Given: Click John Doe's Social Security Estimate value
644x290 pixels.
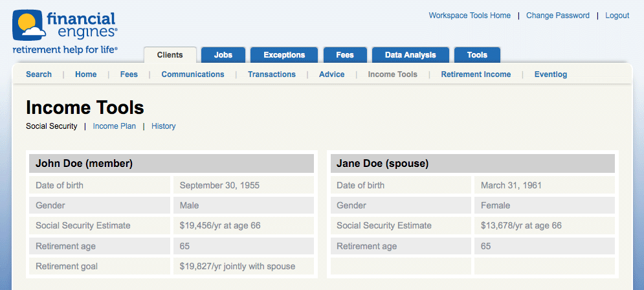Looking at the screenshot, I should [x=220, y=226].
